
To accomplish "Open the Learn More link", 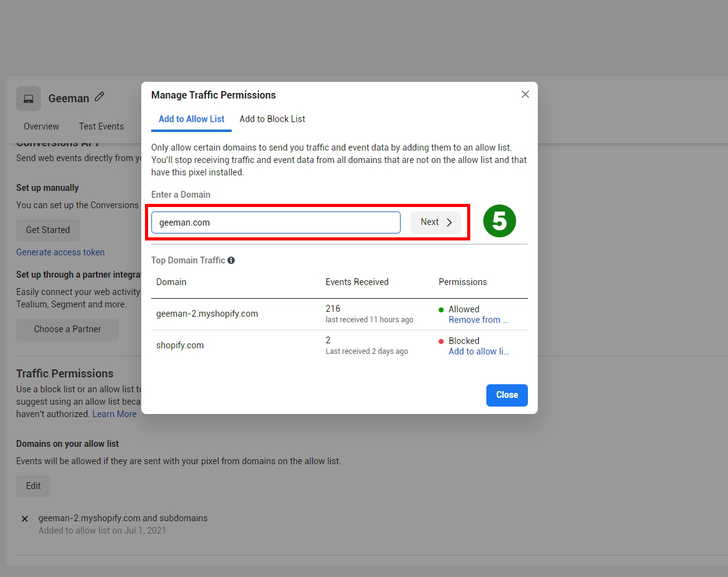I will [x=114, y=414].
